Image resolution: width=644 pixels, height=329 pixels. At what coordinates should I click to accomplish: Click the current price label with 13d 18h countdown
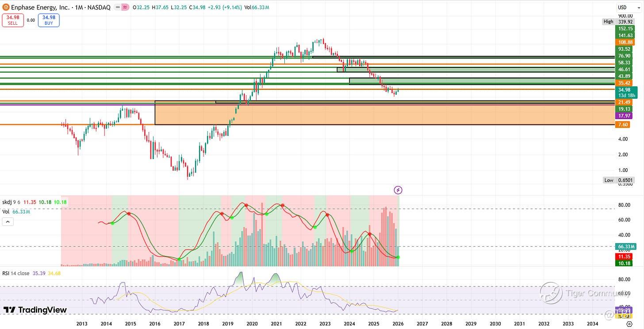tap(626, 93)
